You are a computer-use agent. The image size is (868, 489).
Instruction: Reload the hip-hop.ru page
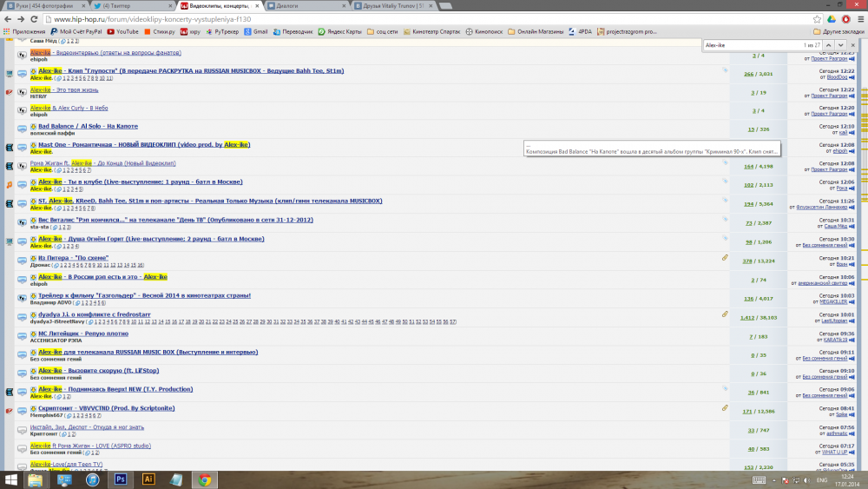34,19
